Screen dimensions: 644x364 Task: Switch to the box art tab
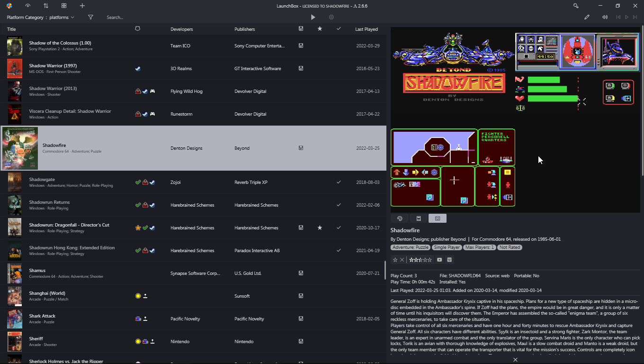419,218
